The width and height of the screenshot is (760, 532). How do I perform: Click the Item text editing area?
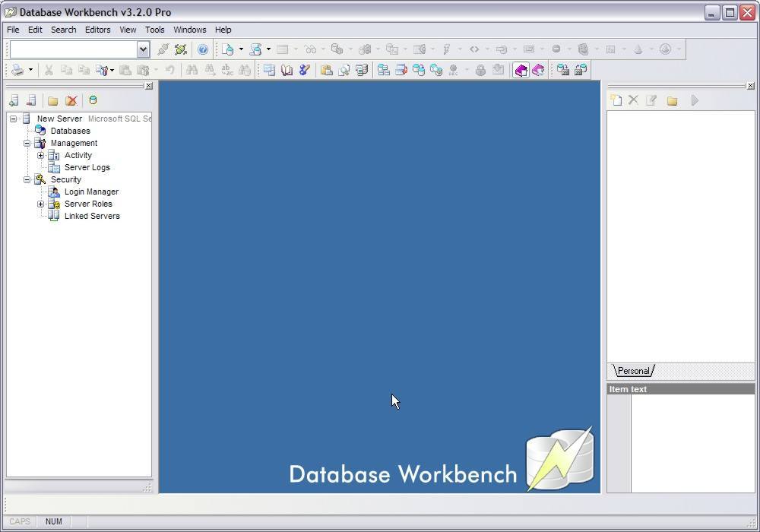coord(692,443)
